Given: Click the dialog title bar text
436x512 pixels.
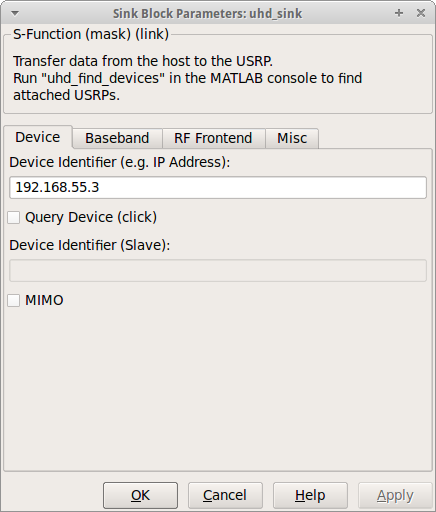Looking at the screenshot, I should [x=207, y=14].
